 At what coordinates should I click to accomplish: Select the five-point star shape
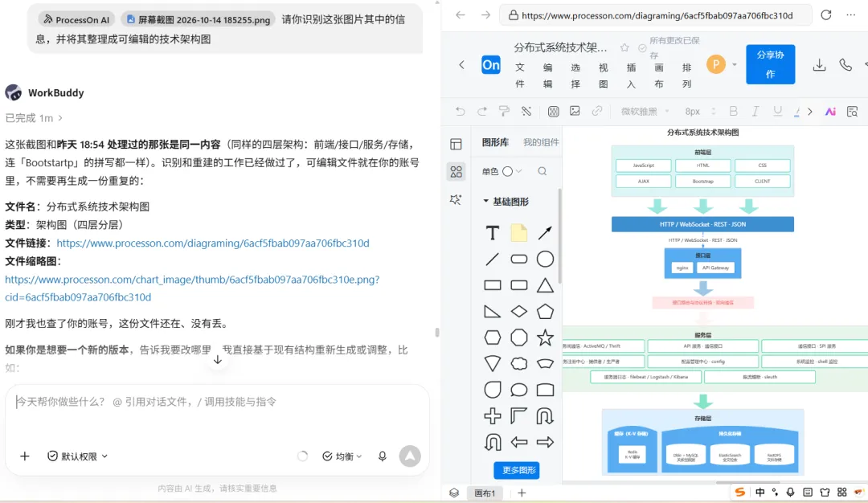pyautogui.click(x=545, y=337)
